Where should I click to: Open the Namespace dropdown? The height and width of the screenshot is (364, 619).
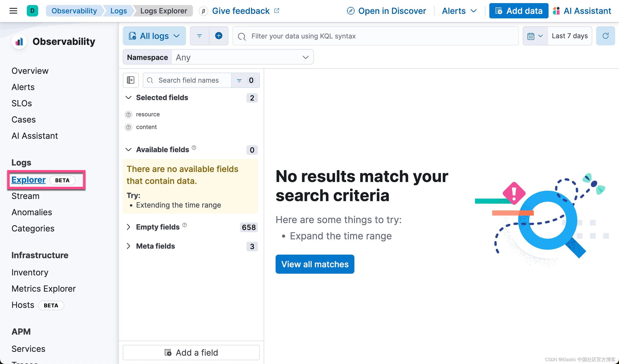[242, 57]
